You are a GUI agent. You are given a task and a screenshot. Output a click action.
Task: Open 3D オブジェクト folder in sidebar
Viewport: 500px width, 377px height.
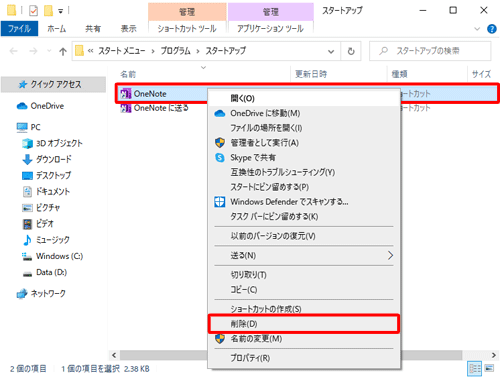pyautogui.click(x=52, y=143)
